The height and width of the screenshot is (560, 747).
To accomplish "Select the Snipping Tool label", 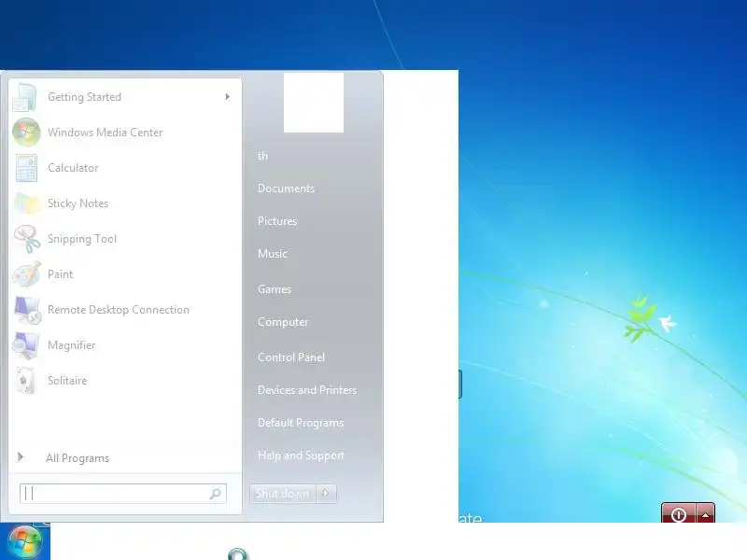I will tap(82, 239).
